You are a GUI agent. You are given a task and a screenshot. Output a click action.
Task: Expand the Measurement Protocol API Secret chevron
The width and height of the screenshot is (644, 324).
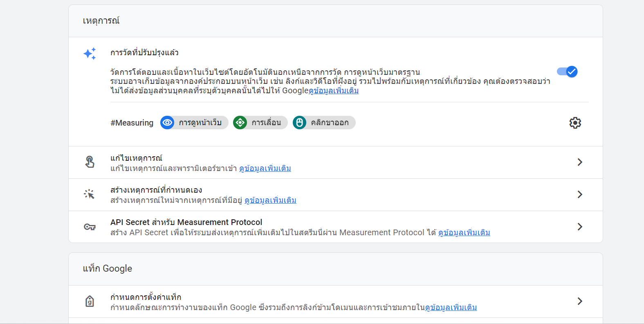580,227
